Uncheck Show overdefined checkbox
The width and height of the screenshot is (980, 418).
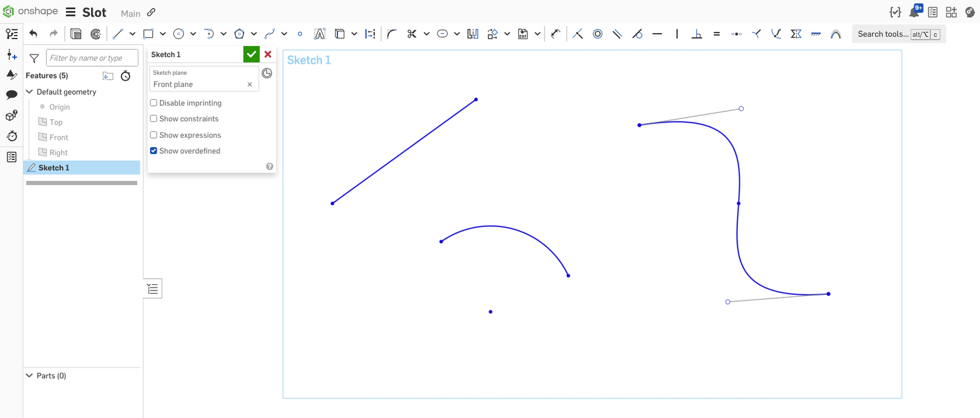[x=154, y=151]
